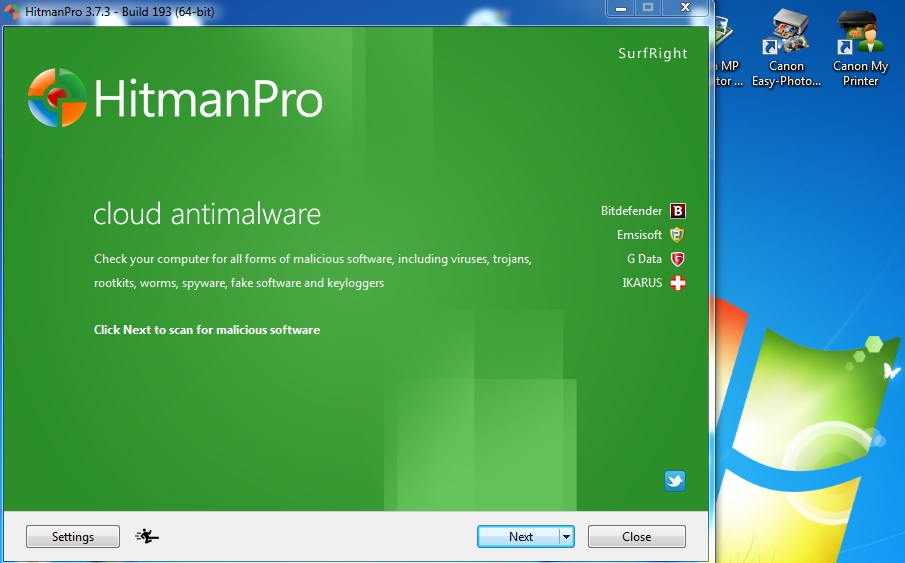Select Canon My Printer desktop shortcut
The image size is (905, 563).
[x=860, y=49]
